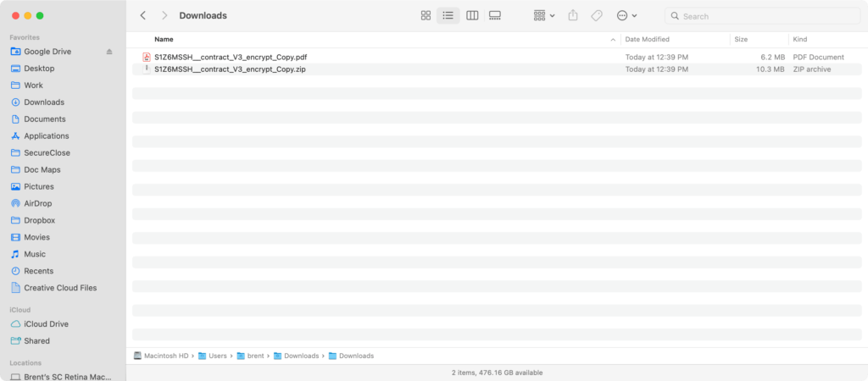Select the contract PDF file

click(230, 57)
